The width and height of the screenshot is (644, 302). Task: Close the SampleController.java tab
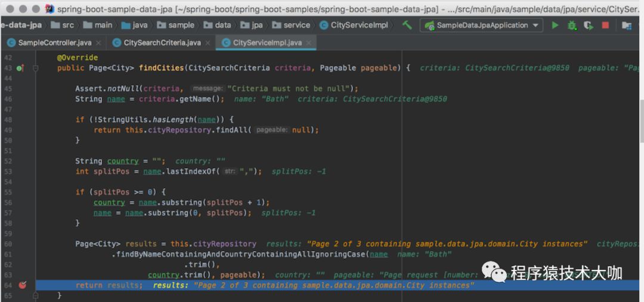point(98,43)
